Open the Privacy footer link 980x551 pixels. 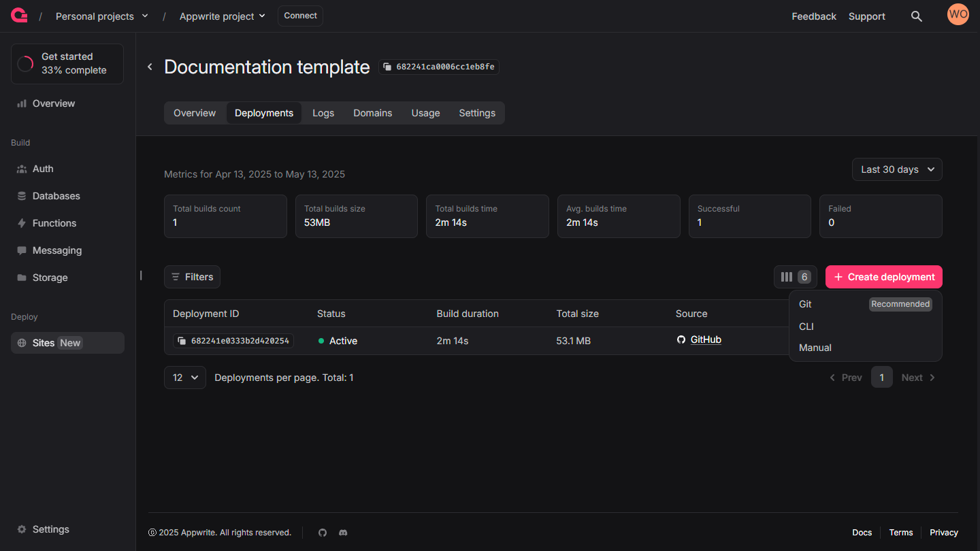click(944, 533)
